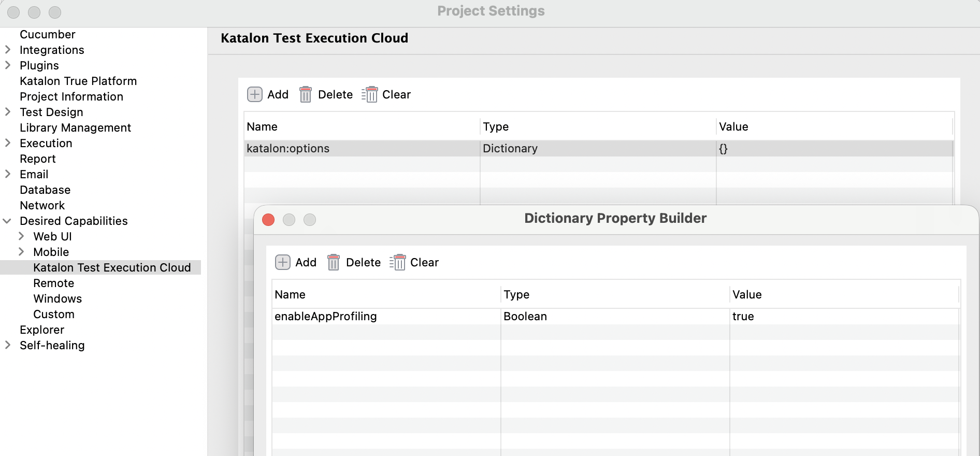Open Remote desired capabilities

[x=54, y=283]
